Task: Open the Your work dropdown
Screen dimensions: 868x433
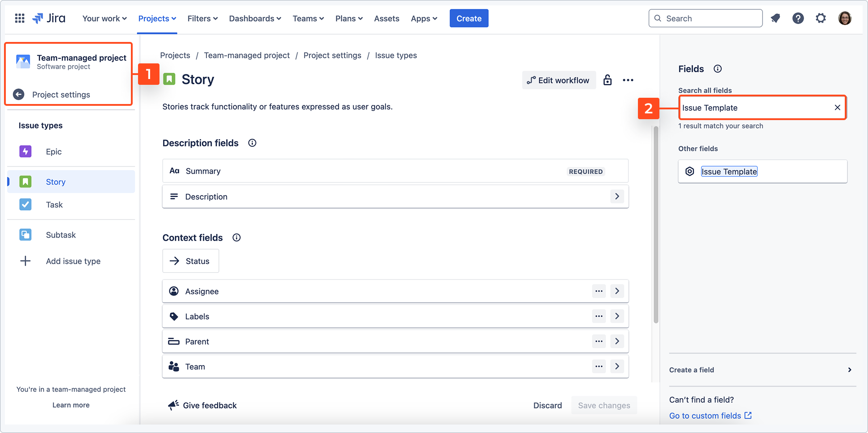Action: click(x=105, y=18)
